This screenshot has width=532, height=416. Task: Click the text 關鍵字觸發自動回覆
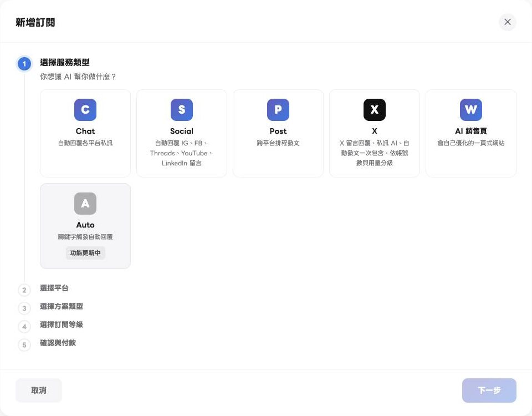coord(85,237)
